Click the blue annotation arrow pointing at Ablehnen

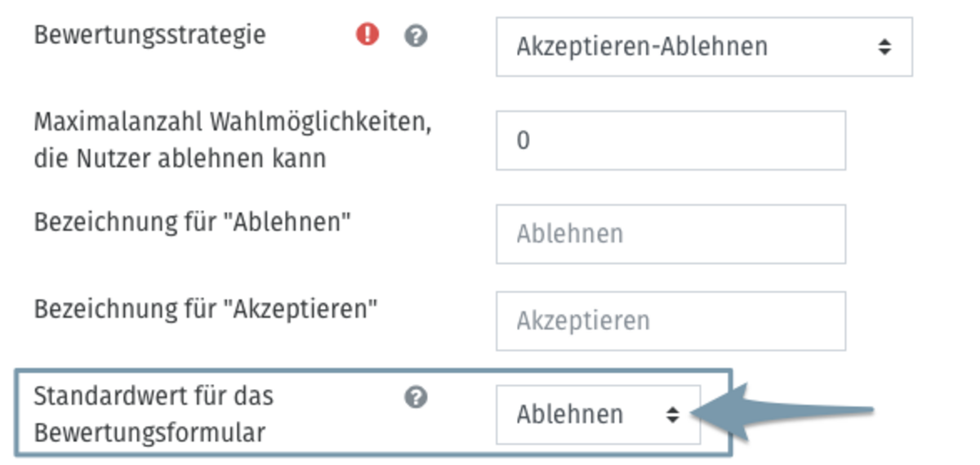pyautogui.click(x=782, y=414)
